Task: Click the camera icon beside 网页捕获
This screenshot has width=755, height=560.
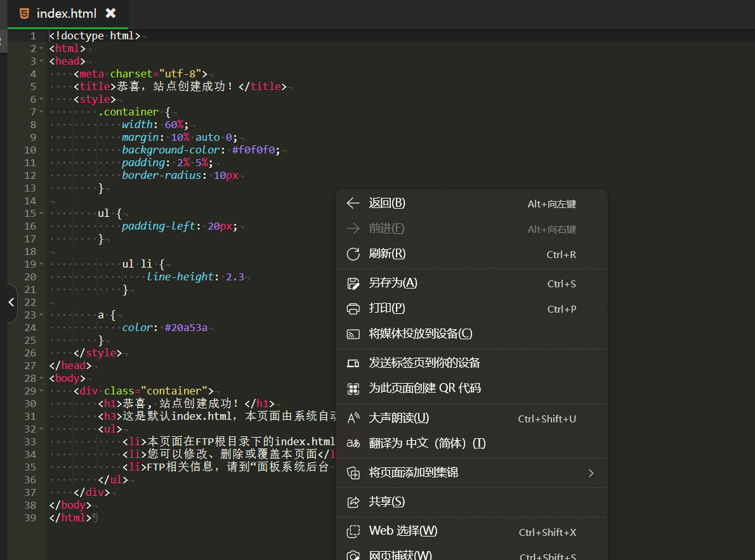Action: coord(353,555)
